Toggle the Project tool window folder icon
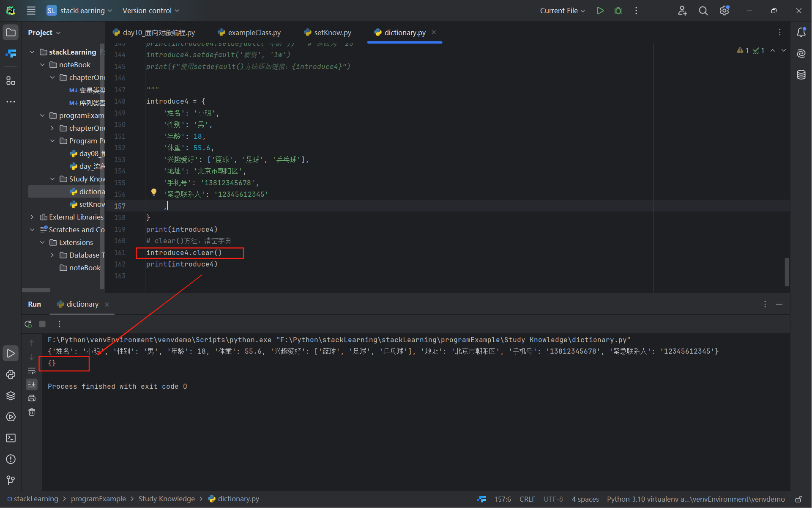The height and width of the screenshot is (508, 812). (x=11, y=33)
